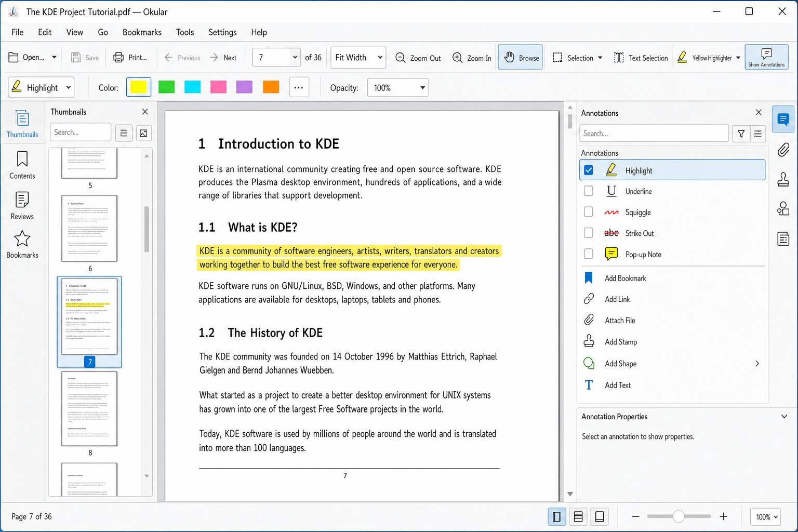Click the Annotations panel search field
798x532 pixels.
coord(654,134)
